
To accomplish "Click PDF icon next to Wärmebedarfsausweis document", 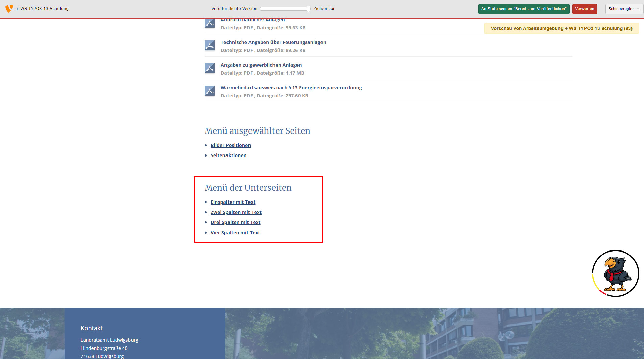I will pyautogui.click(x=210, y=91).
